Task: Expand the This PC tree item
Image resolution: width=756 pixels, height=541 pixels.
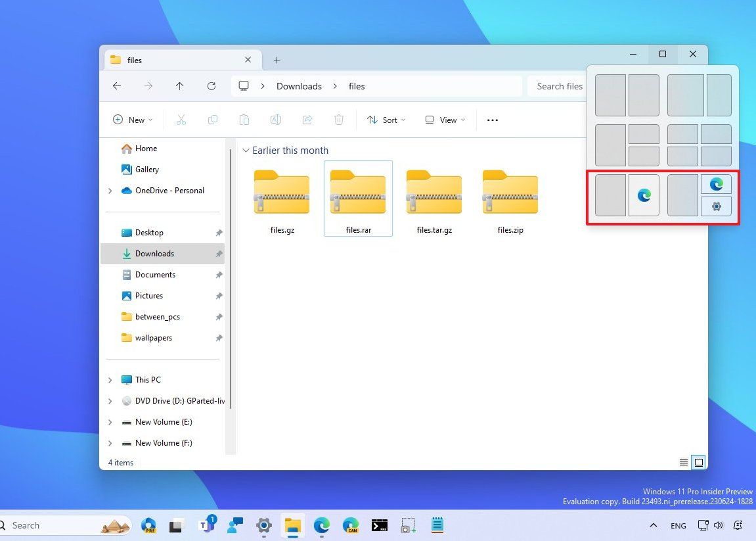Action: point(109,380)
